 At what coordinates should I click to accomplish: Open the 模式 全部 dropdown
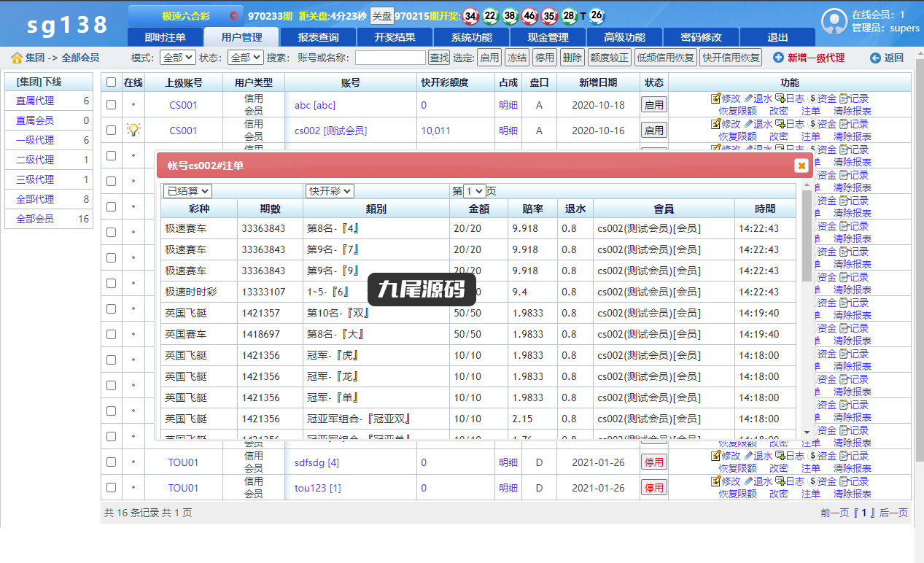[176, 58]
